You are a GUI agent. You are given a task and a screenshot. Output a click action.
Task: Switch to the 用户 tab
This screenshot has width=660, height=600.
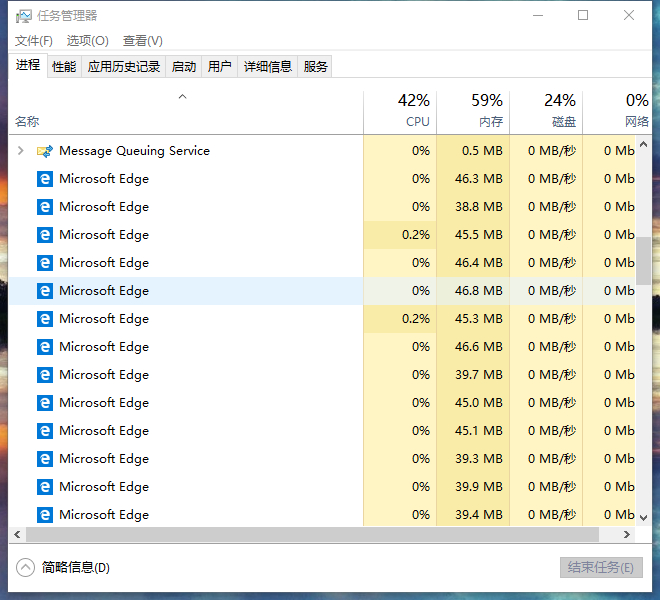pyautogui.click(x=219, y=67)
